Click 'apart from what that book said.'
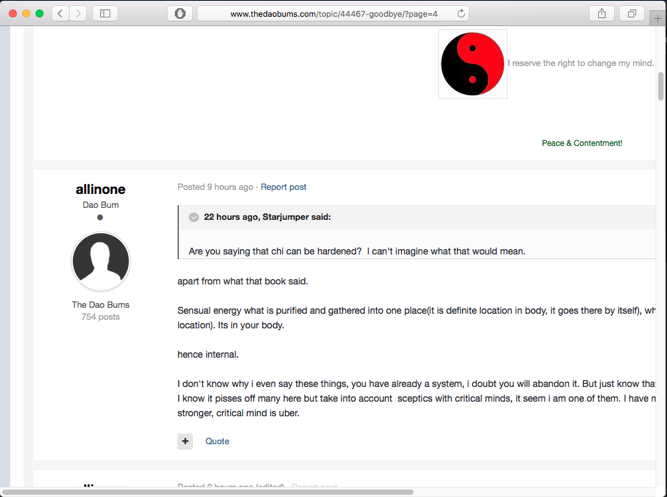The width and height of the screenshot is (667, 497). (242, 281)
